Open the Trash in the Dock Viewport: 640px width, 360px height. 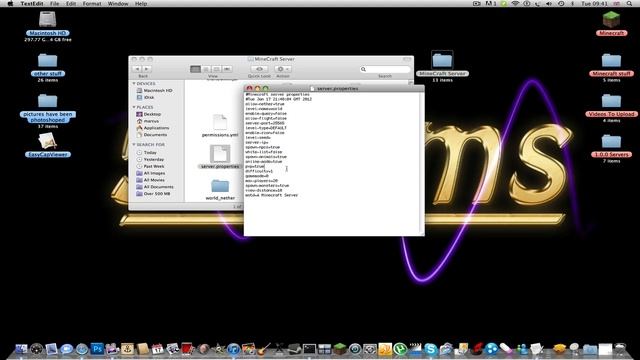pos(620,349)
